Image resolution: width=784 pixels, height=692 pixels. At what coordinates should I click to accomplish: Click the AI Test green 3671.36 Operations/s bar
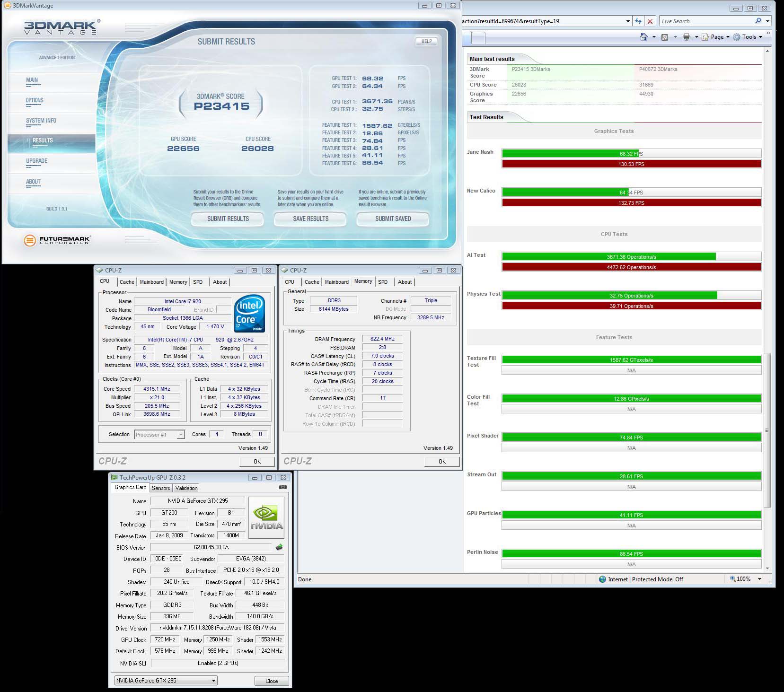609,257
